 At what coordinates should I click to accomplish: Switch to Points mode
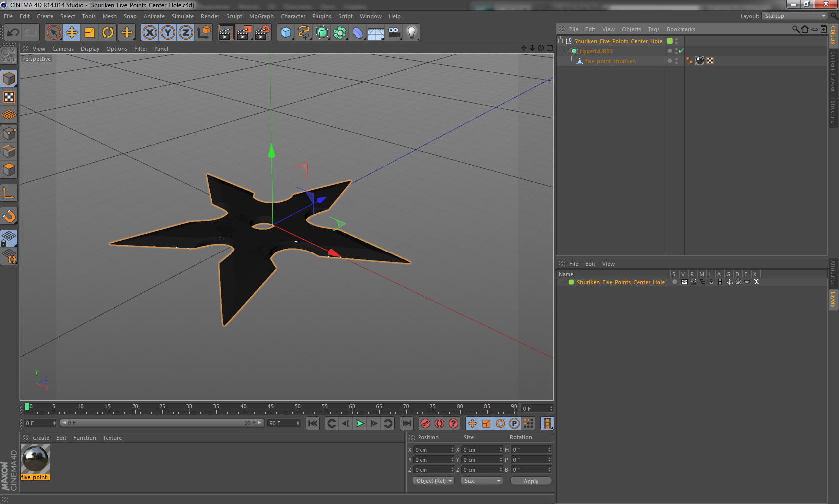click(x=9, y=134)
